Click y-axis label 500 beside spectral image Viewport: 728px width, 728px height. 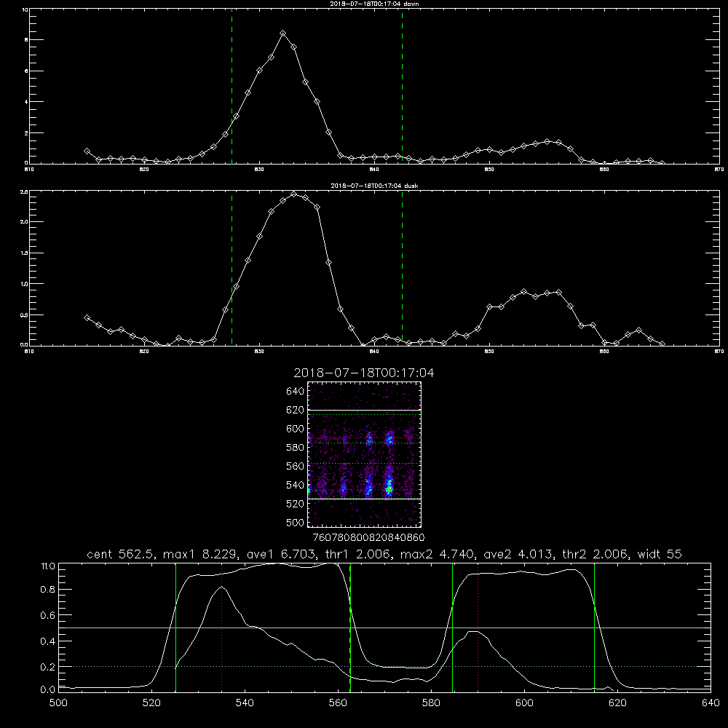295,522
